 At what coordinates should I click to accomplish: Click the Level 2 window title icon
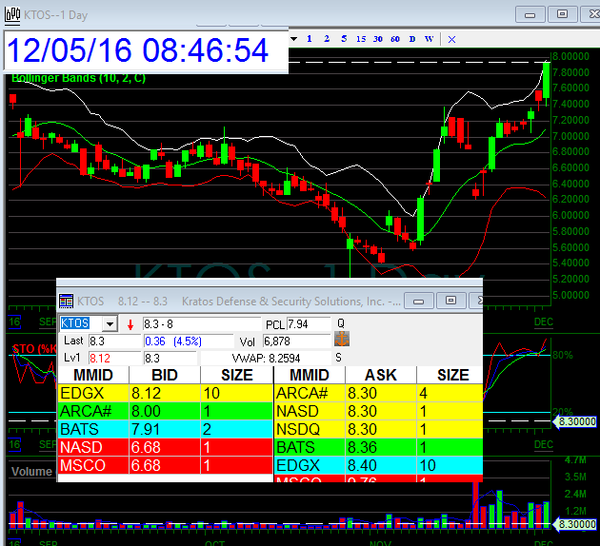pyautogui.click(x=66, y=300)
